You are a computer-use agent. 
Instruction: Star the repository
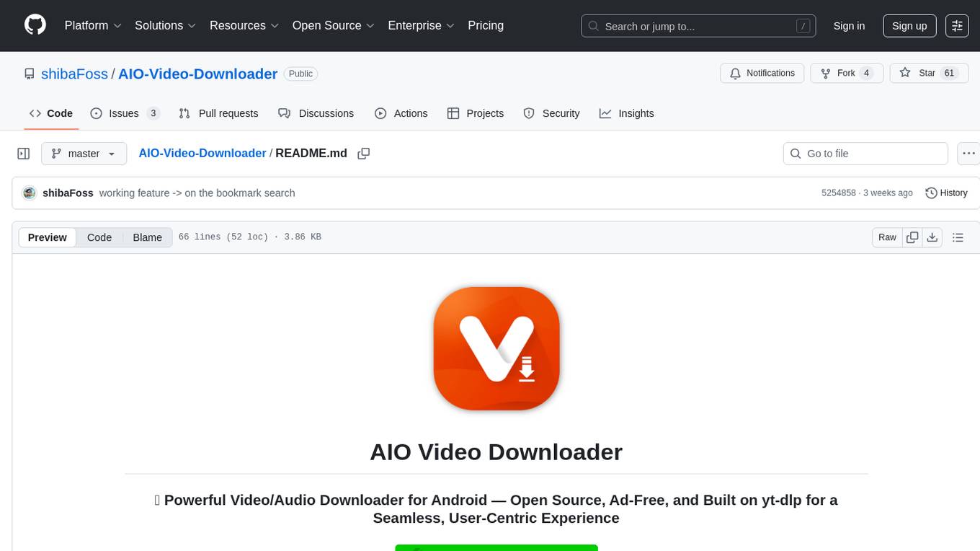click(929, 73)
